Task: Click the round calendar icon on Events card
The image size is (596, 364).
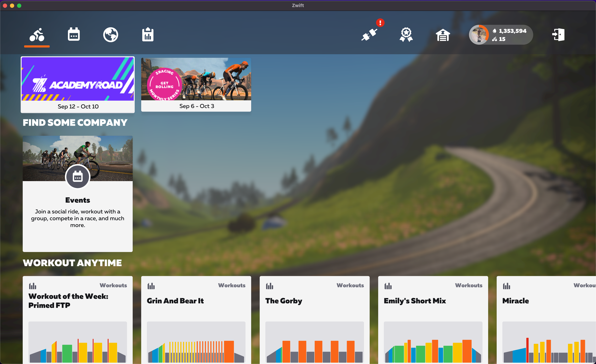Action: (78, 177)
